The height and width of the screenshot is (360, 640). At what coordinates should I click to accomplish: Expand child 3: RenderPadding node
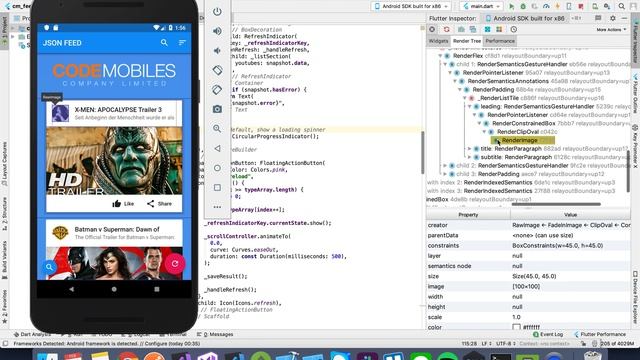point(445,174)
